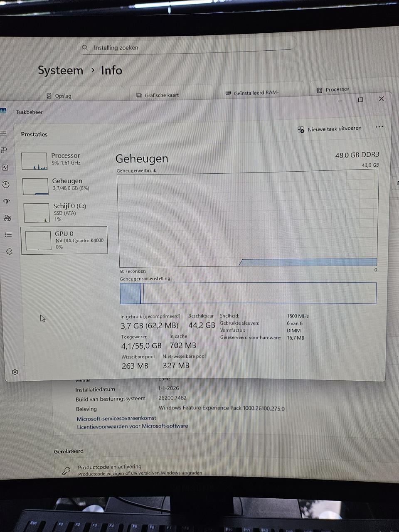
Task: Select the Performance (Prestaties) sidebar icon
Action: [x=5, y=167]
